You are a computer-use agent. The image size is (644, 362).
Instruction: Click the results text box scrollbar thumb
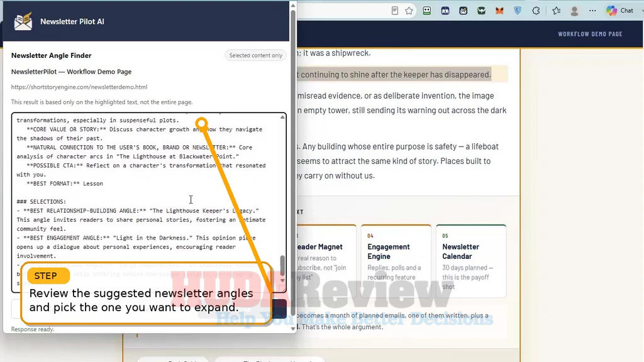click(x=282, y=266)
